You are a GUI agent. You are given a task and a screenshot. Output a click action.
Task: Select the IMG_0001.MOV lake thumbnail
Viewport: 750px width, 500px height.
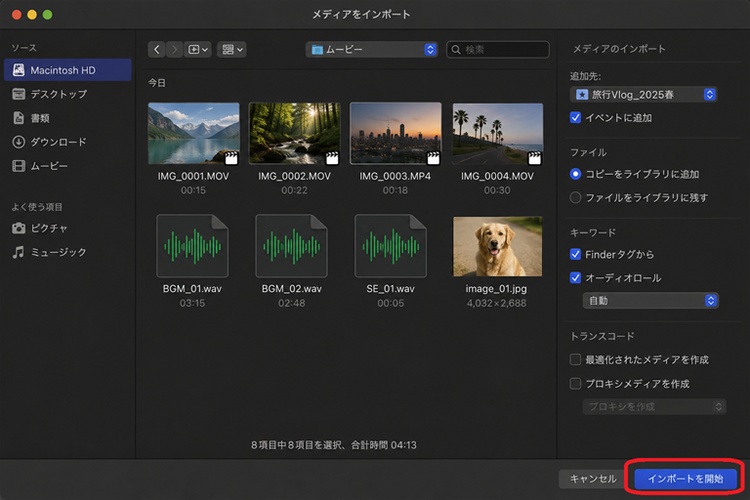(194, 133)
